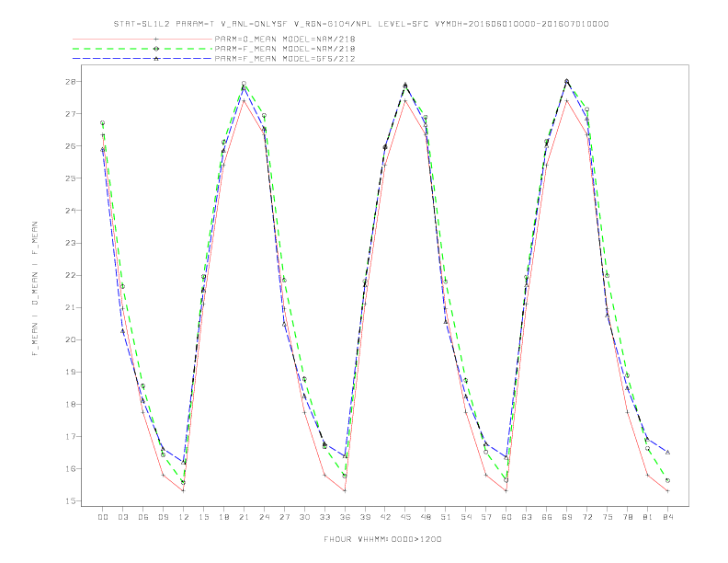
Task: Click x-axis forecast hour label 39
Action: tap(365, 517)
